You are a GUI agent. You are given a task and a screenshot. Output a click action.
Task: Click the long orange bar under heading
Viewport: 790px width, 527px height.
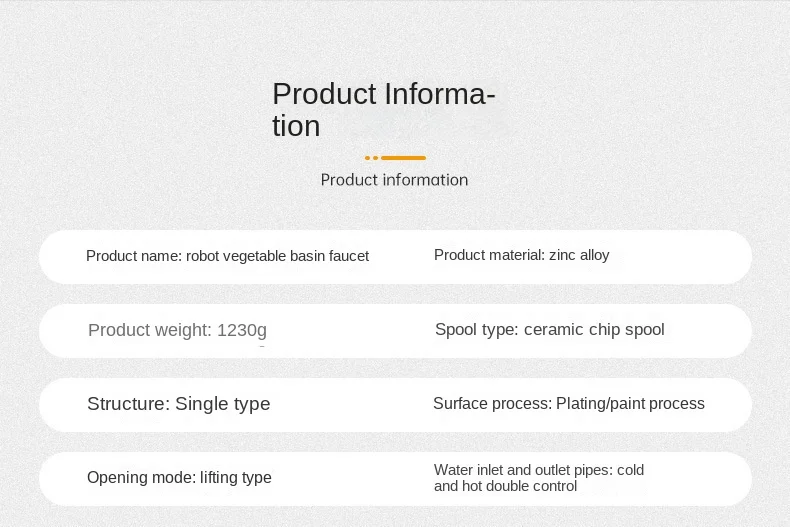pyautogui.click(x=404, y=158)
